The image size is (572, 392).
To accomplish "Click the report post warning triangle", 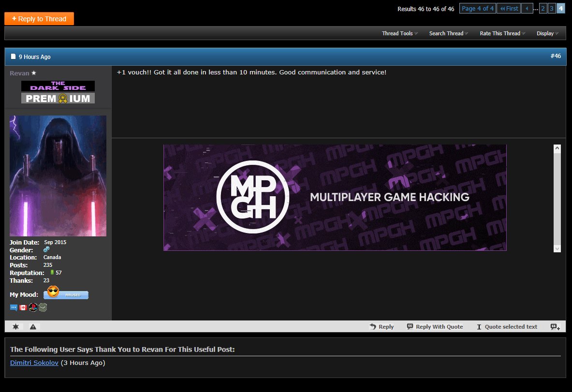I will click(33, 326).
